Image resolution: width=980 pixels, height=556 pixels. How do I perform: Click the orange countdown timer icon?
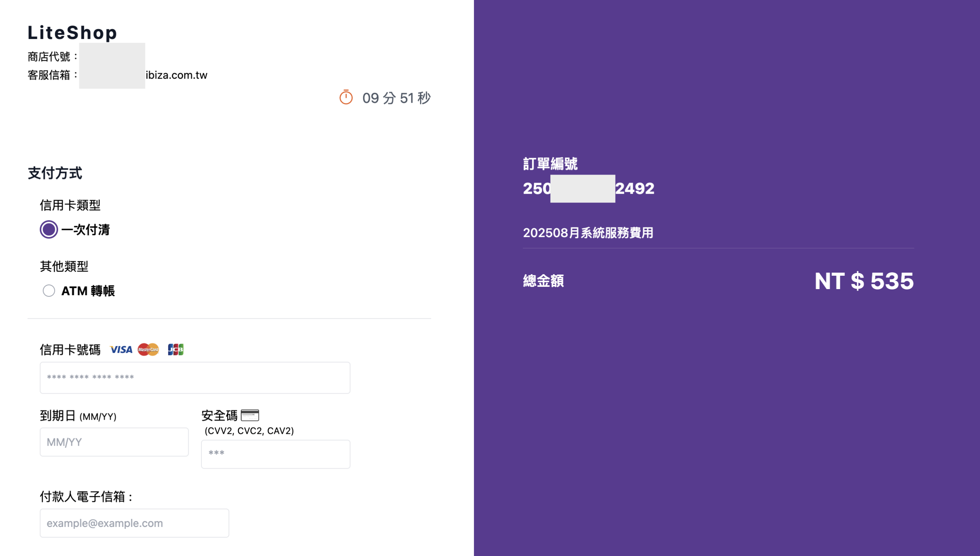[x=346, y=97]
